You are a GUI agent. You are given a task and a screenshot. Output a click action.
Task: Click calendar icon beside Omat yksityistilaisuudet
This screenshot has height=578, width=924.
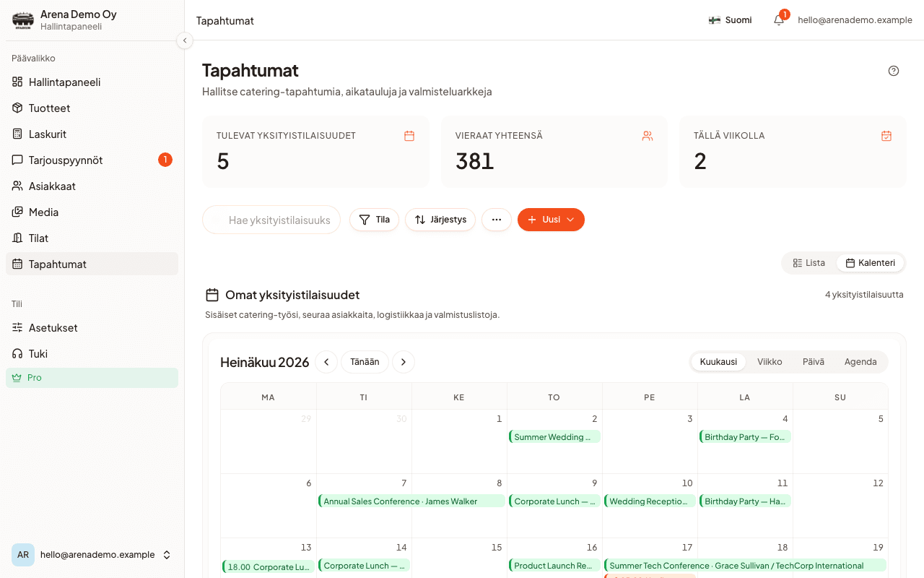click(212, 295)
